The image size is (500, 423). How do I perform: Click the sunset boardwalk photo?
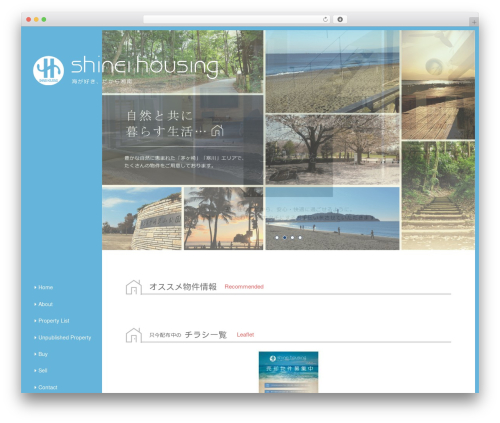pos(438,85)
